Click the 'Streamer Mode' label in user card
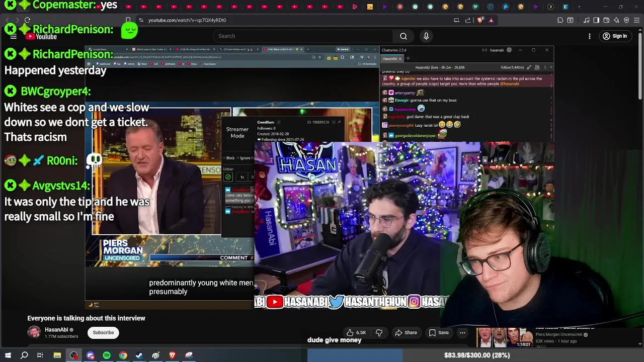The width and height of the screenshot is (644, 362). (x=237, y=132)
